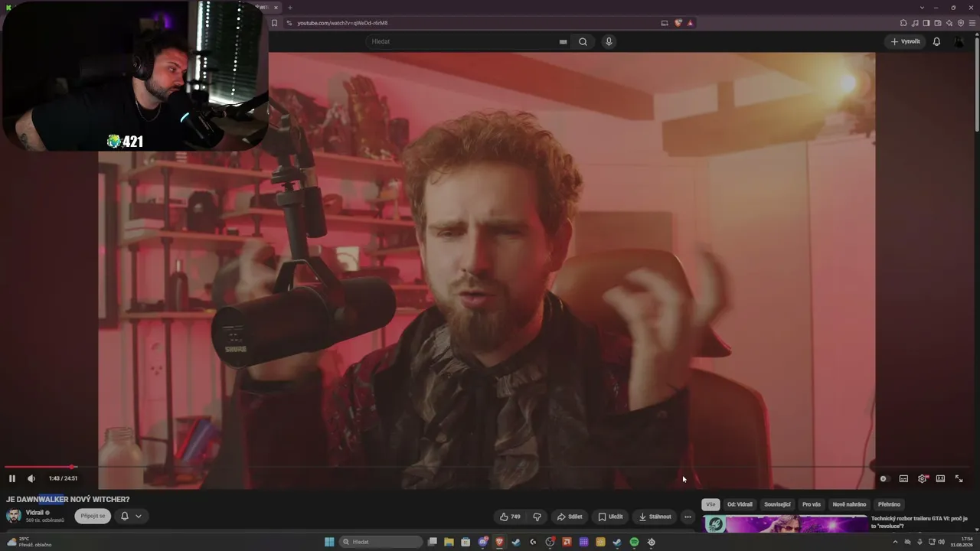Select the Přehráno filter chip

pyautogui.click(x=889, y=504)
